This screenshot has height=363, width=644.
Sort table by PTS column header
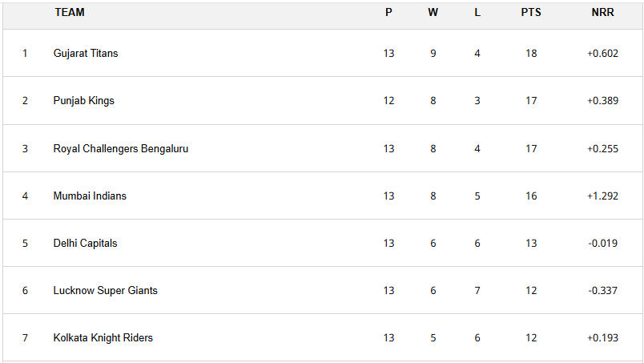(x=531, y=13)
